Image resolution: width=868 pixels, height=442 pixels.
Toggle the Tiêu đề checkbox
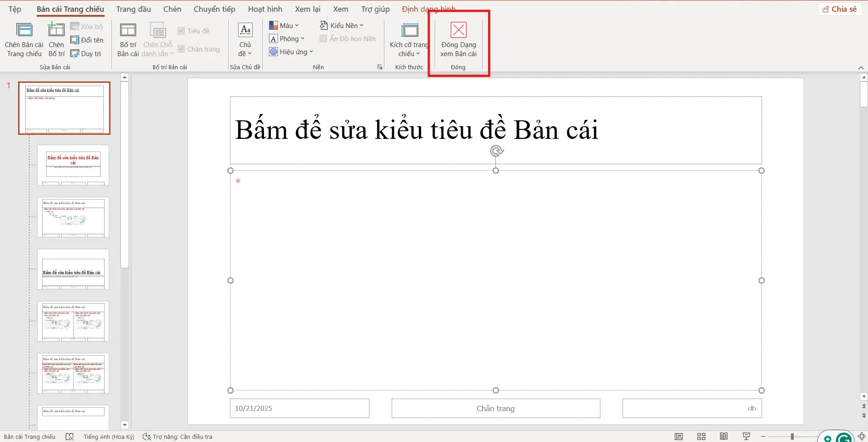(181, 31)
